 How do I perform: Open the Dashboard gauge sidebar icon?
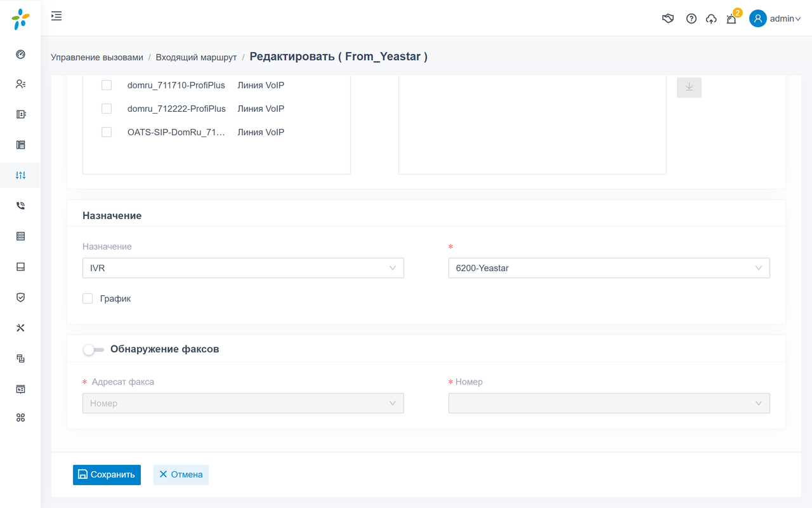pos(20,54)
